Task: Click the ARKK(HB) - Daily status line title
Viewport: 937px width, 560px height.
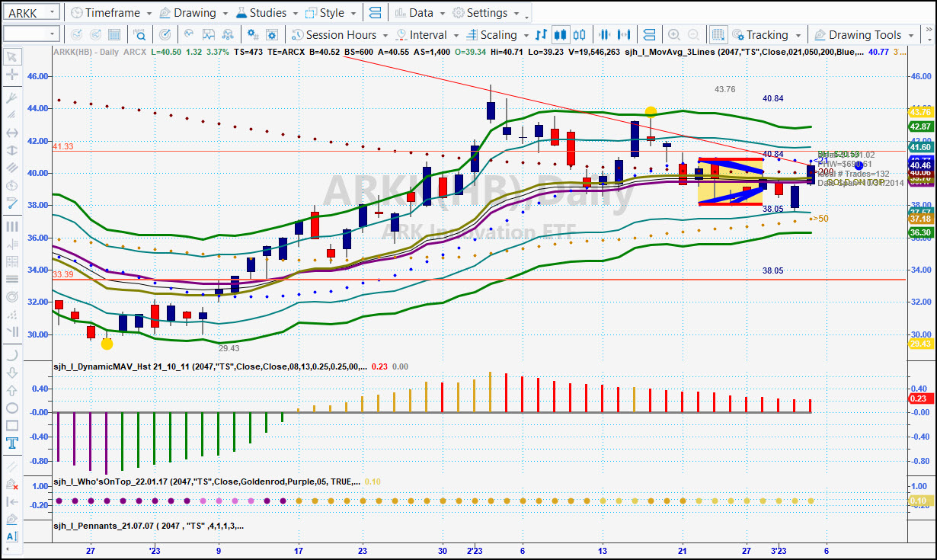Action: point(85,52)
